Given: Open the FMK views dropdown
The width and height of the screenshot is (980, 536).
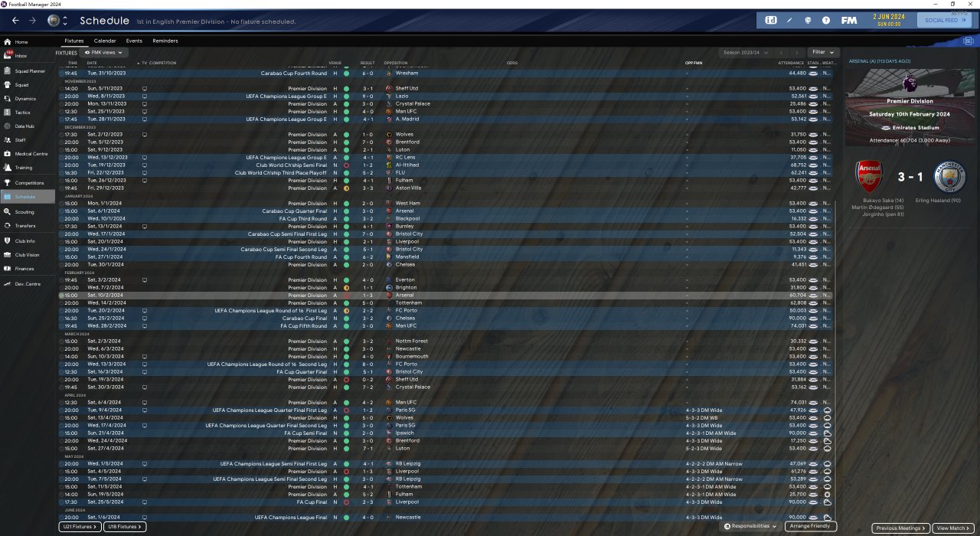Looking at the screenshot, I should tap(104, 53).
